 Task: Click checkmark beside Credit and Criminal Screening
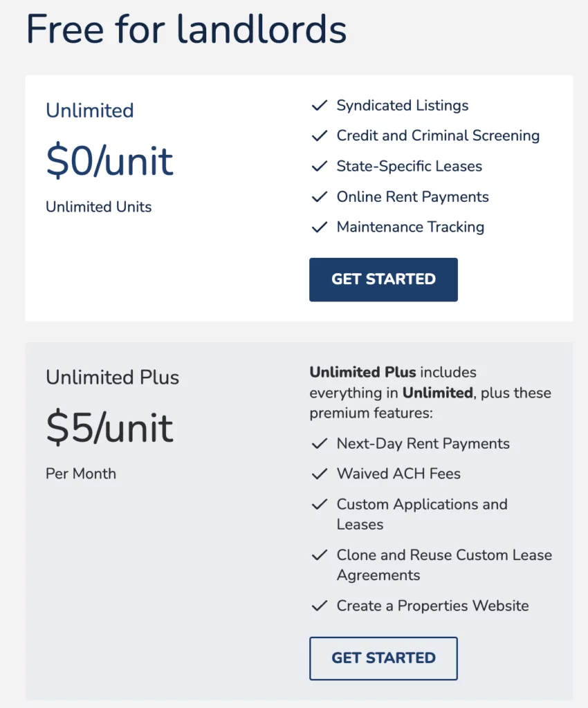click(320, 136)
